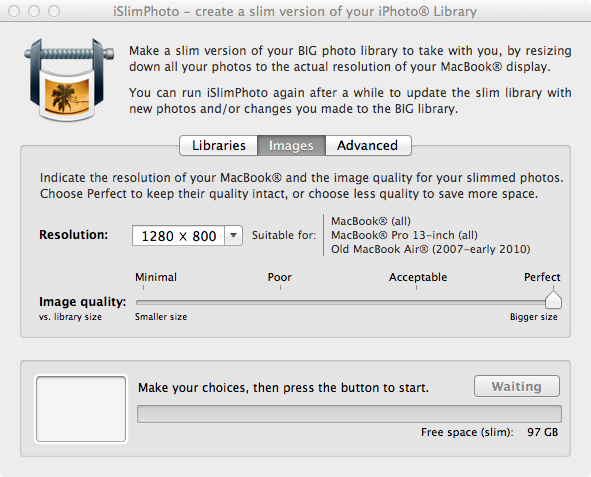
Task: Switch to the Libraries tab
Action: 219,145
